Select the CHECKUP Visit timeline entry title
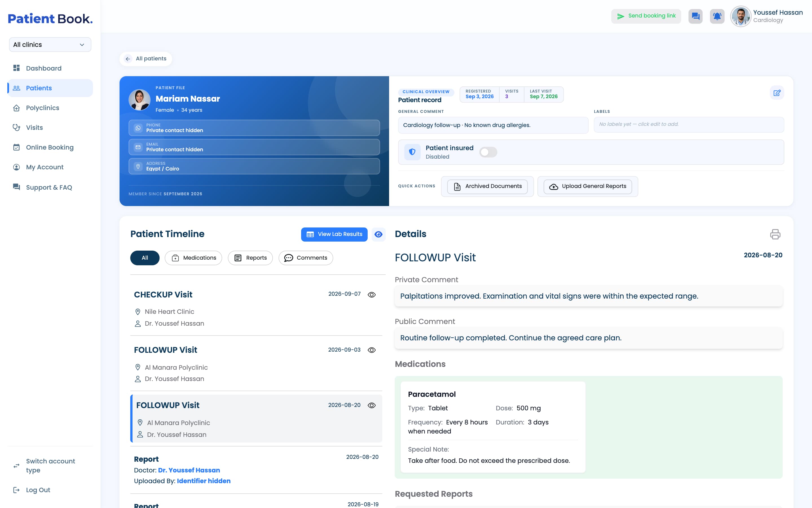Screen dimensions: 812x508 click(x=163, y=295)
